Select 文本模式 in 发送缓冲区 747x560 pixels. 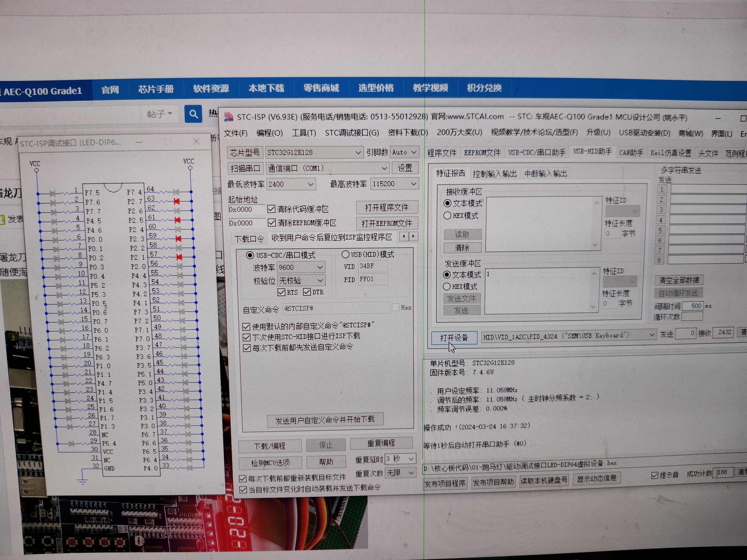447,274
